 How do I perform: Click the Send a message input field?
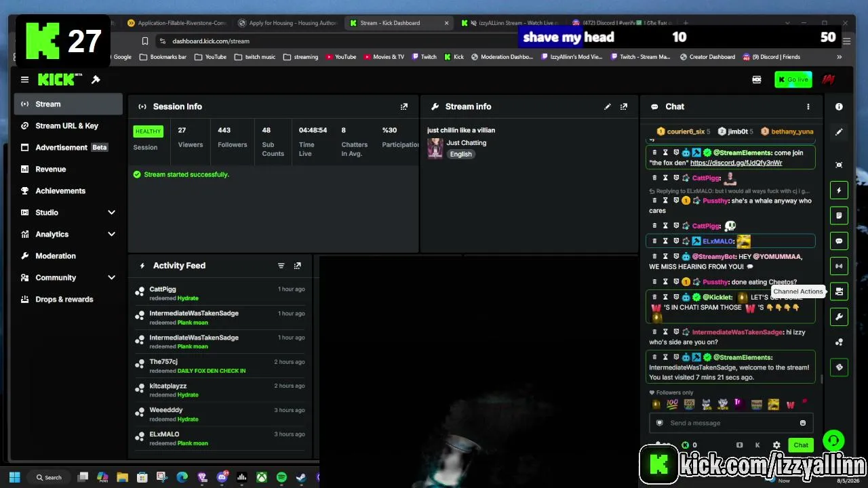click(730, 423)
